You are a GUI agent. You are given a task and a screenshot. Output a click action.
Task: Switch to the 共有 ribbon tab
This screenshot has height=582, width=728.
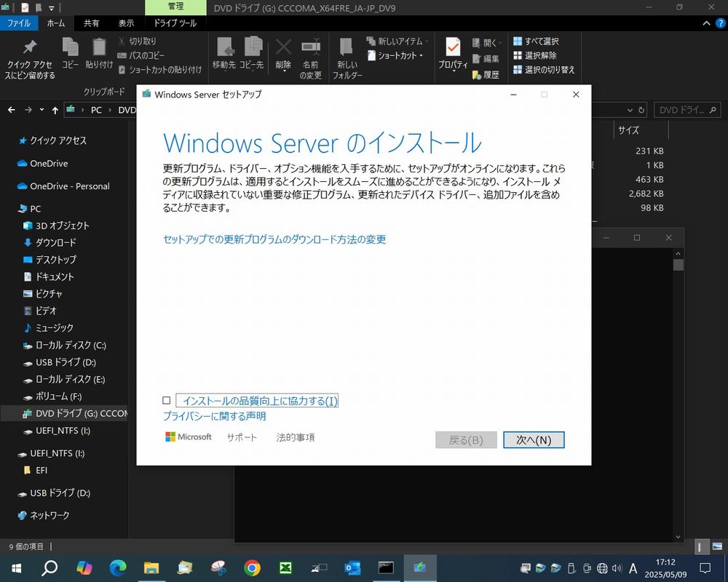coord(91,23)
